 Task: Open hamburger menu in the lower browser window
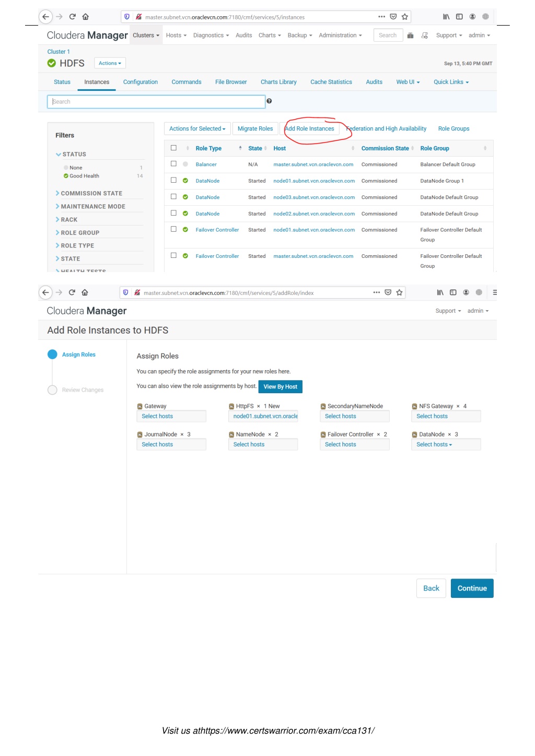[495, 292]
